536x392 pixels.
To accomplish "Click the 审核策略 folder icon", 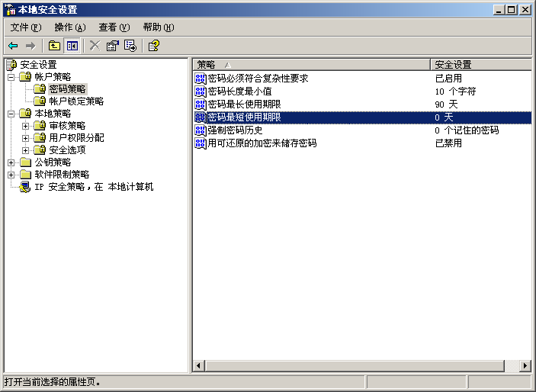I will coord(40,126).
